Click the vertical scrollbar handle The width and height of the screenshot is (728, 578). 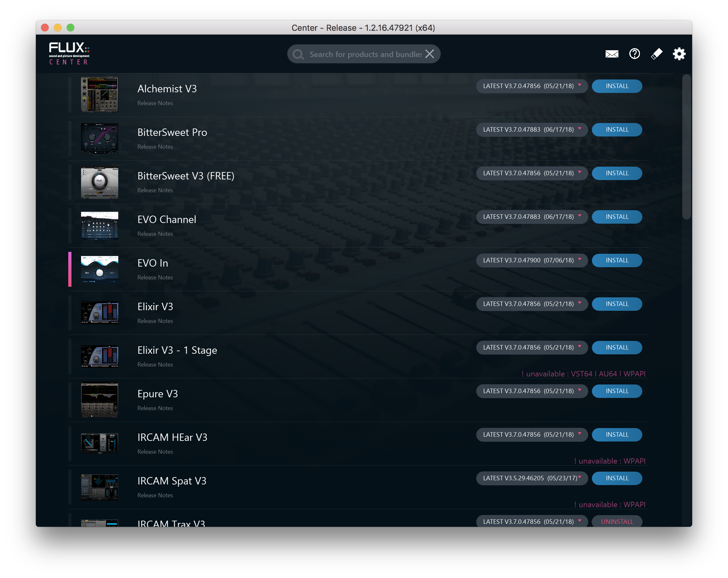click(x=686, y=147)
